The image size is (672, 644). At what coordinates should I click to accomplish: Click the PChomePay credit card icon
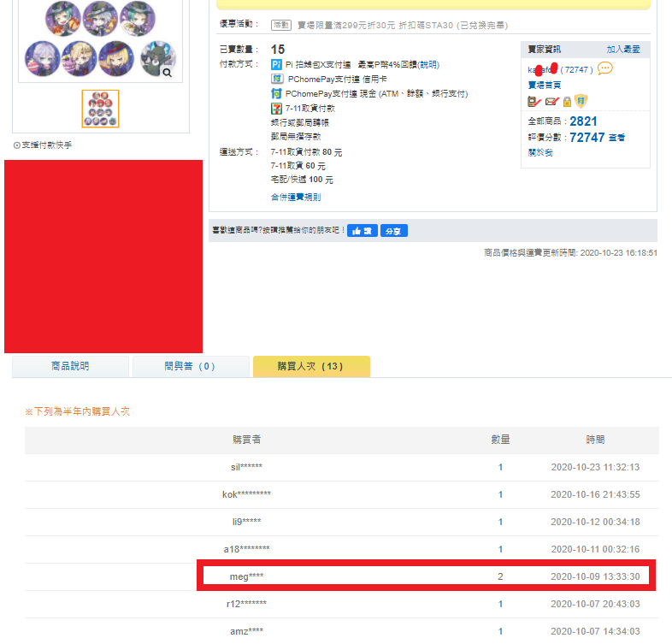277,79
